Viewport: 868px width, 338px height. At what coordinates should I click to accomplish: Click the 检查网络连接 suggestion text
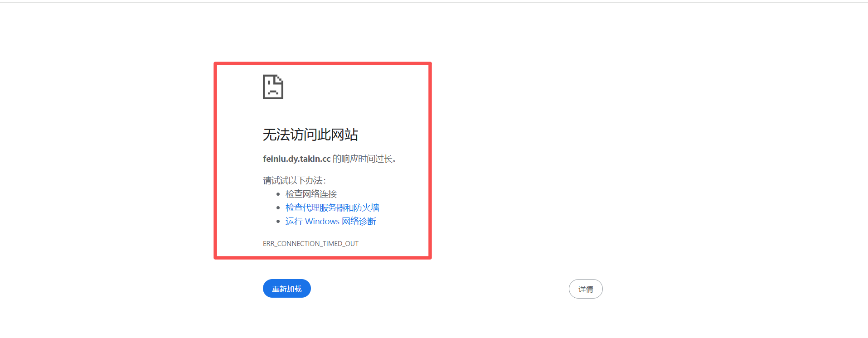tap(311, 194)
